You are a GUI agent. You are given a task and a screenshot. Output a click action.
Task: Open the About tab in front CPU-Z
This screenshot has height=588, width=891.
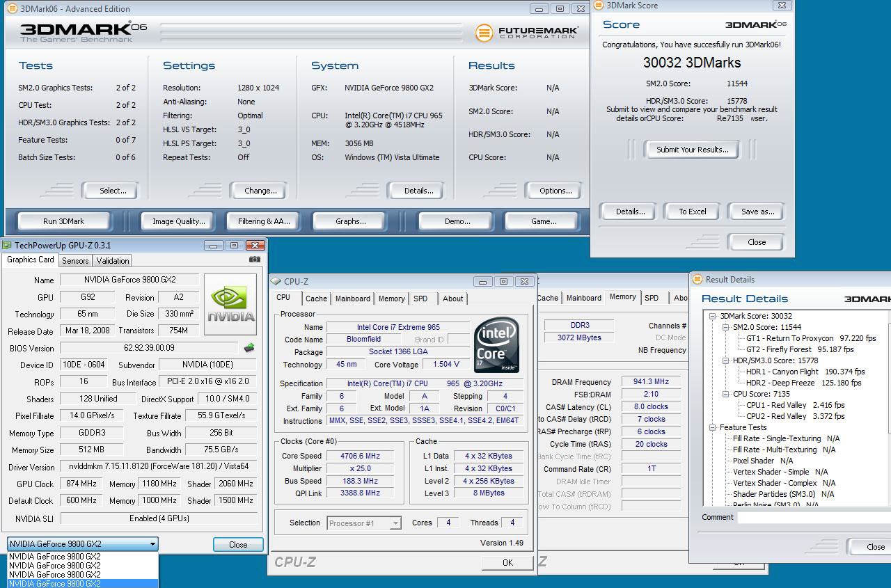[452, 299]
